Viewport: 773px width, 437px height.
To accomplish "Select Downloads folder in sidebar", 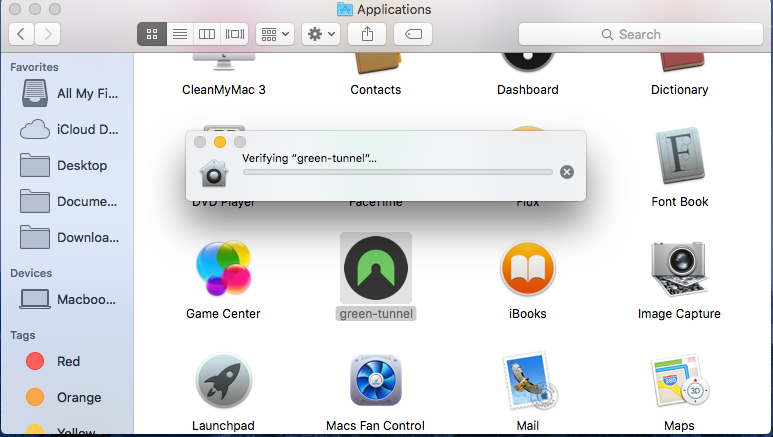I will (x=68, y=237).
